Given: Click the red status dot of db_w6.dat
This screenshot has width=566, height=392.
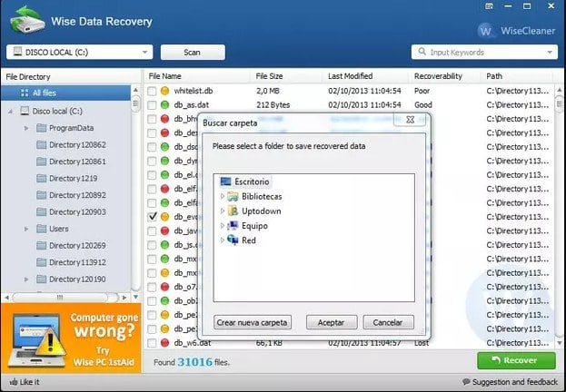Looking at the screenshot, I should (164, 343).
